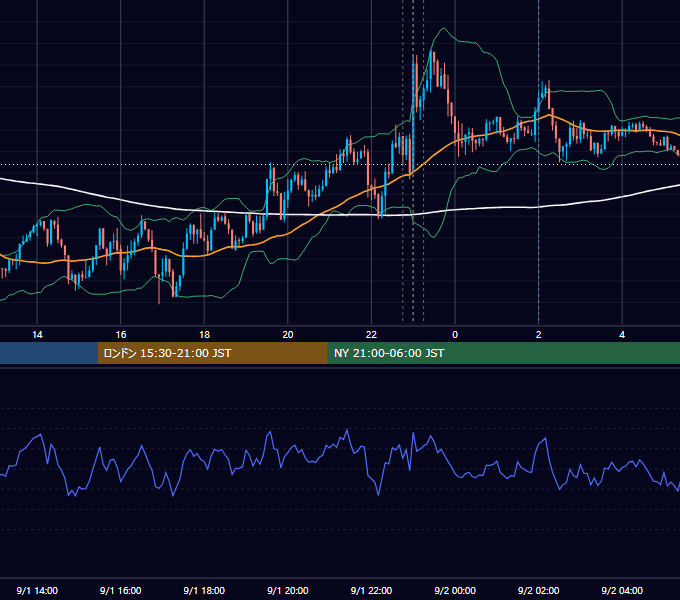Click the 20 hour axis label
Screen dimensions: 680x600
[x=288, y=335]
